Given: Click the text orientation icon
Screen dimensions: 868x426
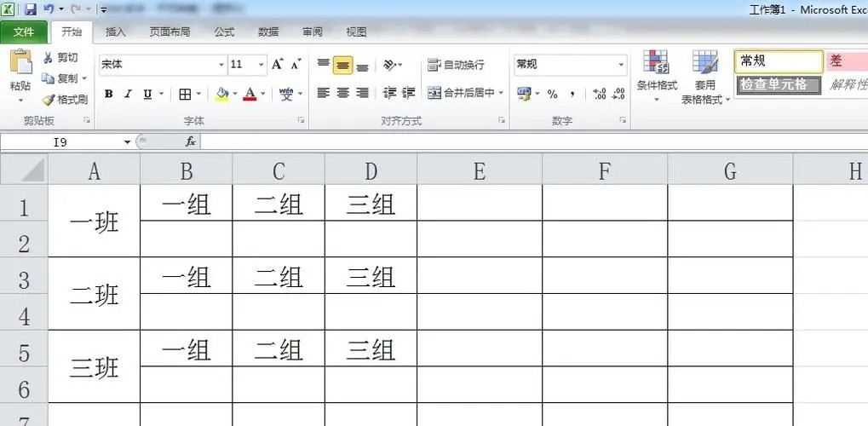Looking at the screenshot, I should (390, 65).
